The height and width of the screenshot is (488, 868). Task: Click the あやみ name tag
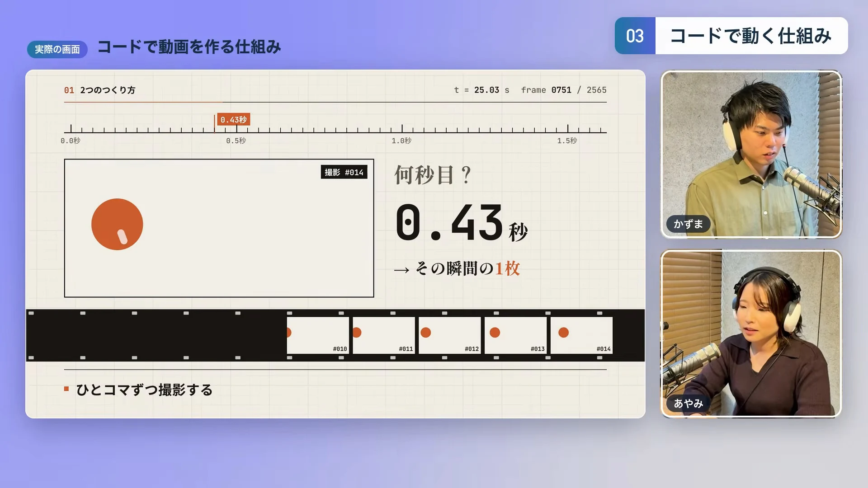pos(688,403)
